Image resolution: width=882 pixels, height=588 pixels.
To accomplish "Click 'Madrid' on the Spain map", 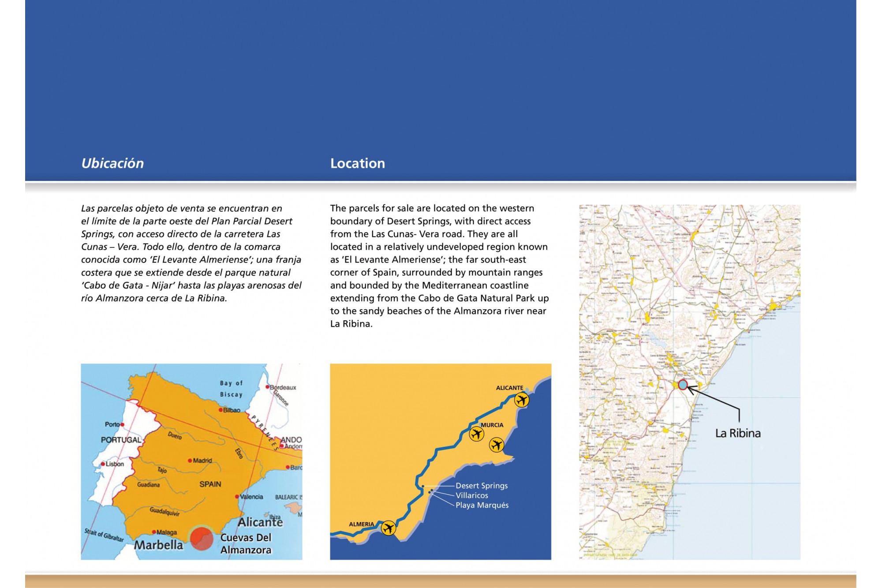I will (202, 461).
